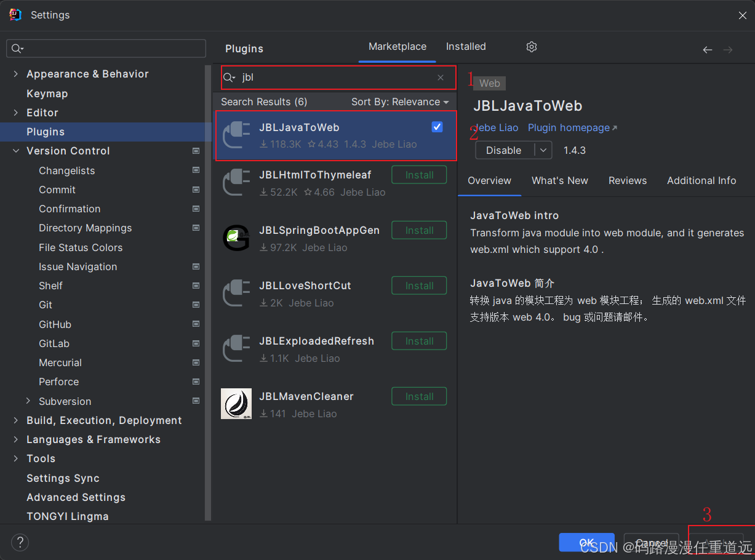The image size is (755, 560).
Task: Install the JBLSpringBootAppGen plugin
Action: [x=419, y=230]
